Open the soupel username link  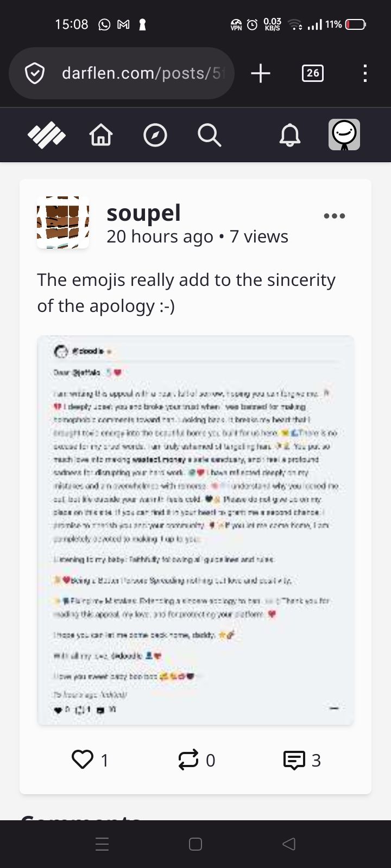[143, 213]
